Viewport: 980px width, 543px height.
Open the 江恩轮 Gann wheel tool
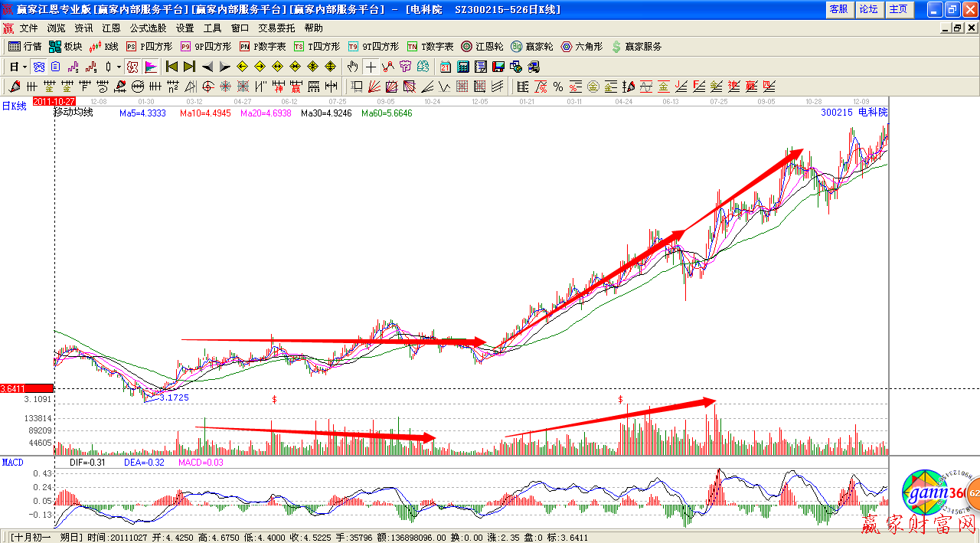pyautogui.click(x=482, y=47)
